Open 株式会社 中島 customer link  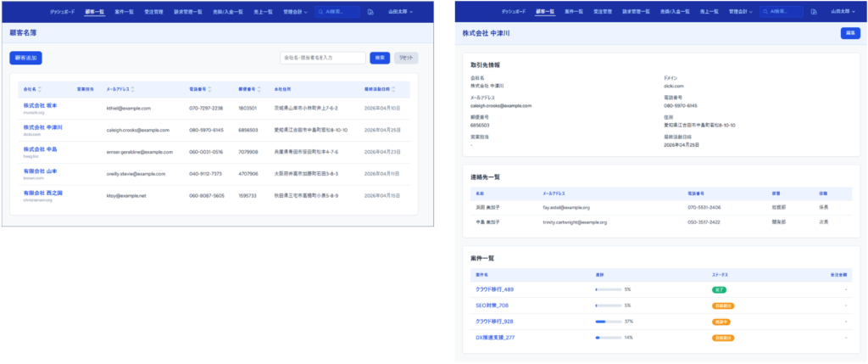pos(40,149)
